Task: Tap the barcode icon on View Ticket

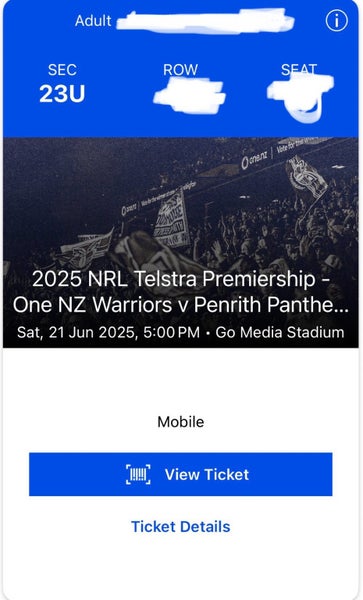Action: pyautogui.click(x=138, y=474)
